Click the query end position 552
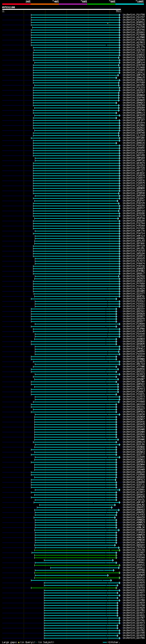The width and height of the screenshot is (146, 644). [118, 11]
